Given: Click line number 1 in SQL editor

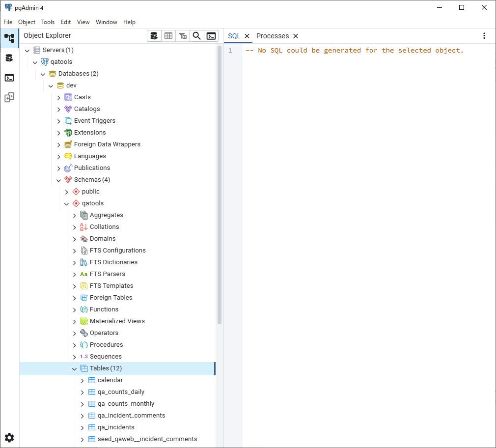Looking at the screenshot, I should [x=230, y=50].
